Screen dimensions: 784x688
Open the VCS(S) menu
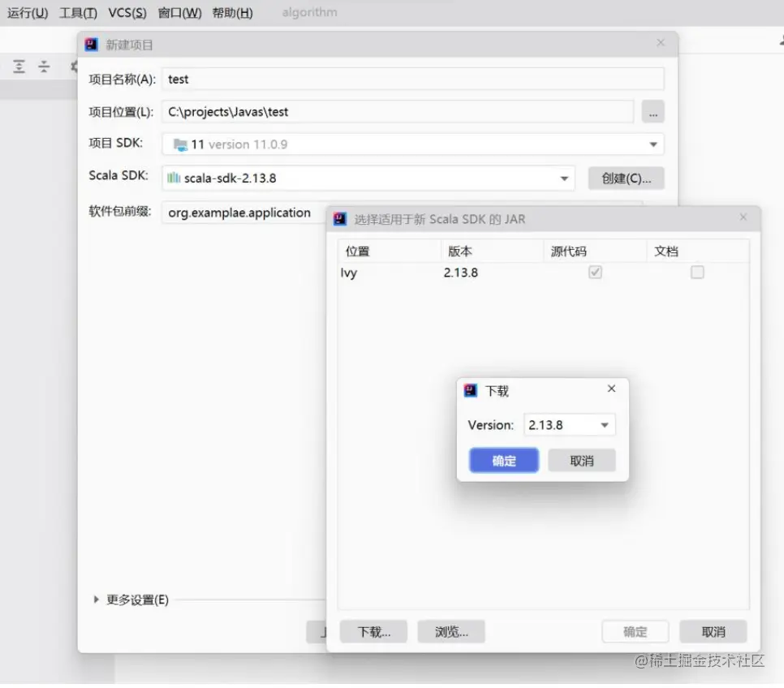coord(127,12)
